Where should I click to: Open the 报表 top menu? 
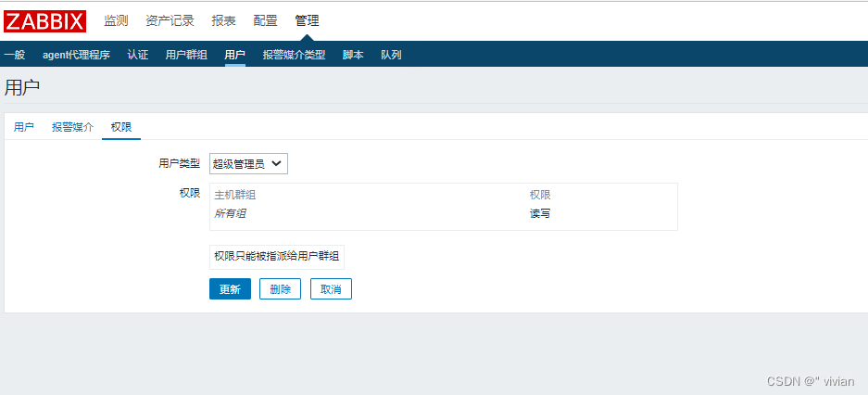(x=223, y=21)
